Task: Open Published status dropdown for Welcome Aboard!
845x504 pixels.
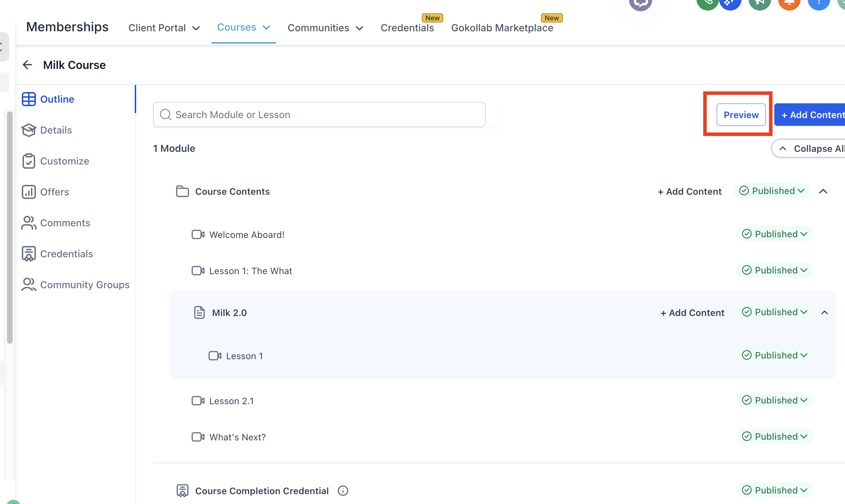Action: pos(774,234)
